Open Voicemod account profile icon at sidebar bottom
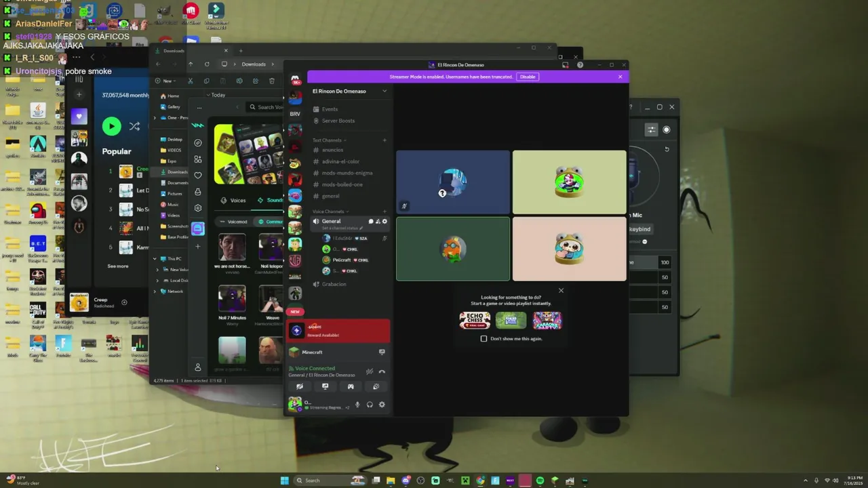 coord(198,367)
